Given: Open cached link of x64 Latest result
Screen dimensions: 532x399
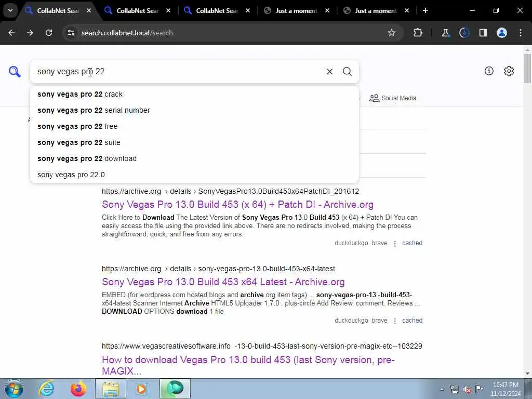Looking at the screenshot, I should (x=412, y=321).
